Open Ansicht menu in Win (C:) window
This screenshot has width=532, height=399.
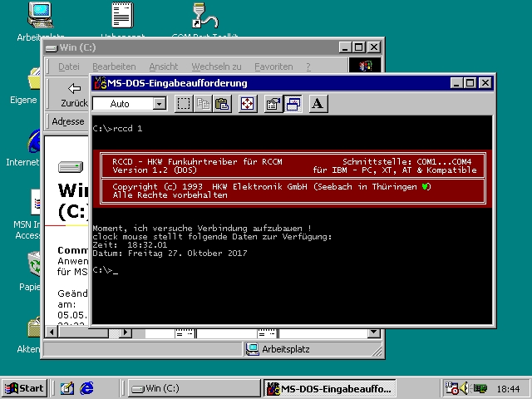(x=163, y=66)
